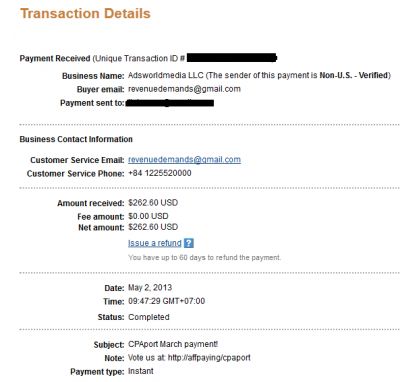
Task: Click the Amount received value $262.60 USD
Action: coord(153,203)
